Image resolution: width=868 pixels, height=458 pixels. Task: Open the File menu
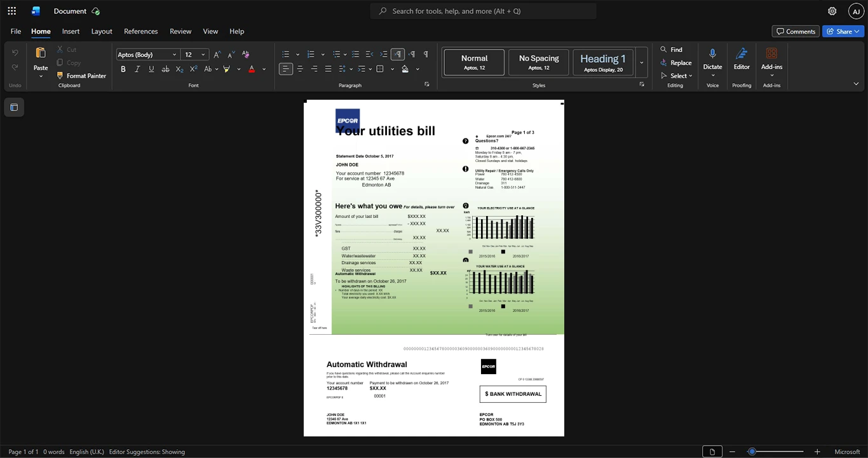coord(16,31)
